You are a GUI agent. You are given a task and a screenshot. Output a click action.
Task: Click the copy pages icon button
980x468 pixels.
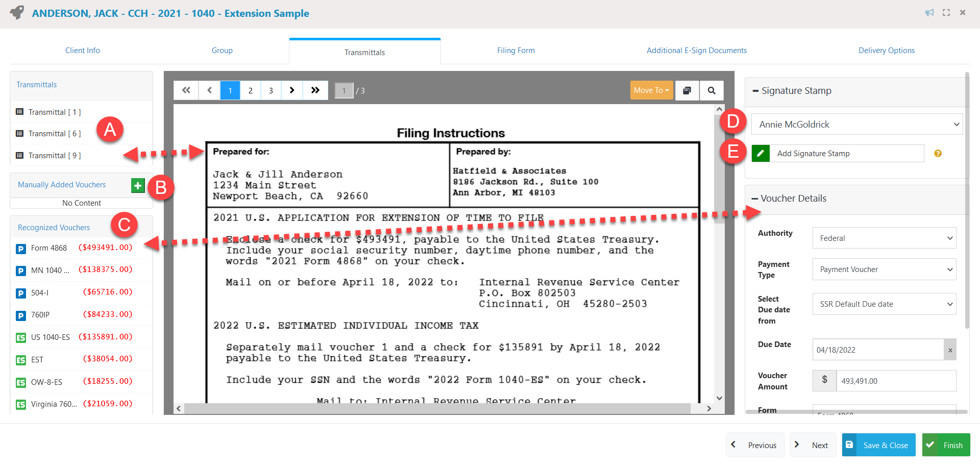pos(687,90)
